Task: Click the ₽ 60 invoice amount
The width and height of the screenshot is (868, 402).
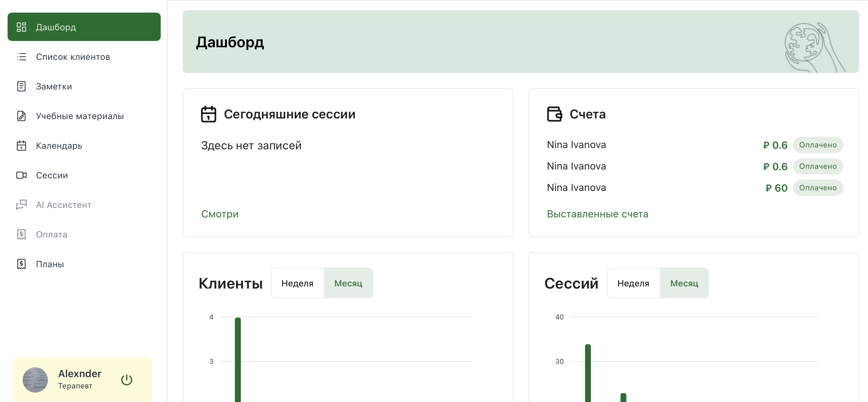Action: coord(776,188)
